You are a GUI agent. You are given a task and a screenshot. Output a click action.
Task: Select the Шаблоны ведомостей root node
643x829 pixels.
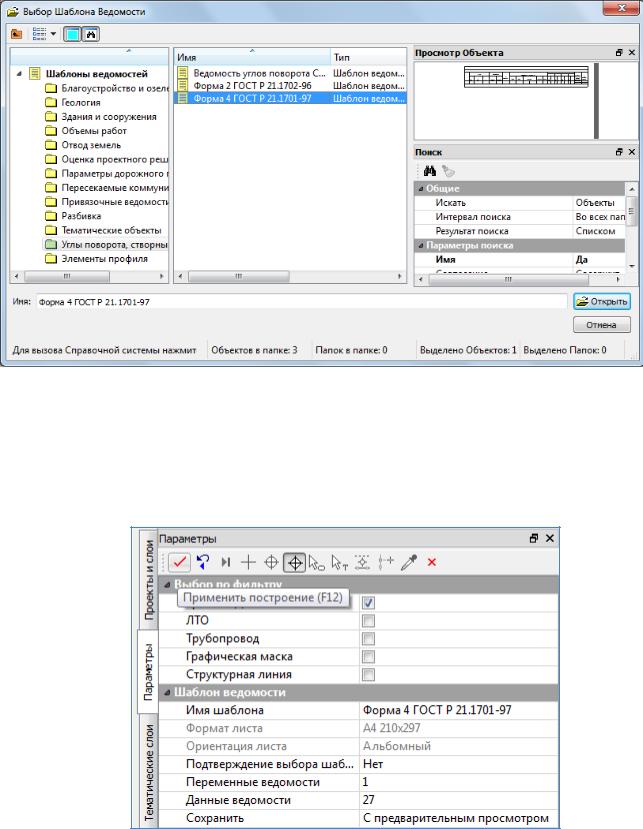pos(97,74)
